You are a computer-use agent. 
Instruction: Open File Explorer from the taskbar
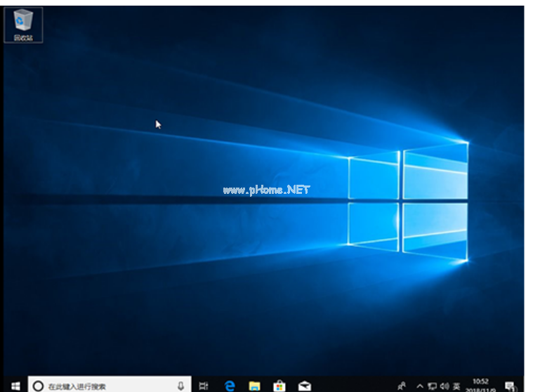[x=254, y=386]
